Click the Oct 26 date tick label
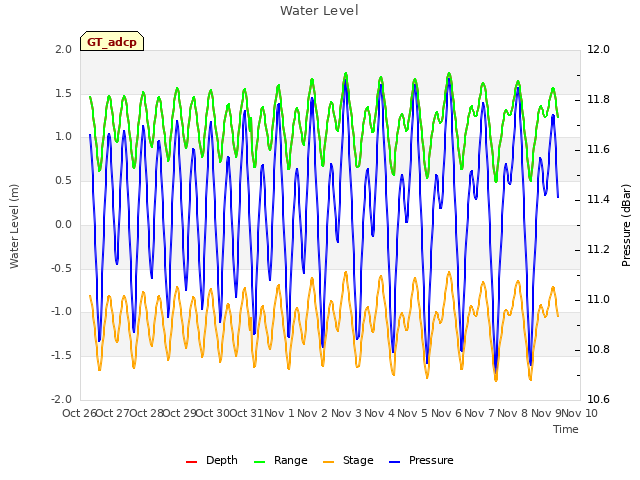This screenshot has width=640, height=480. 79,413
